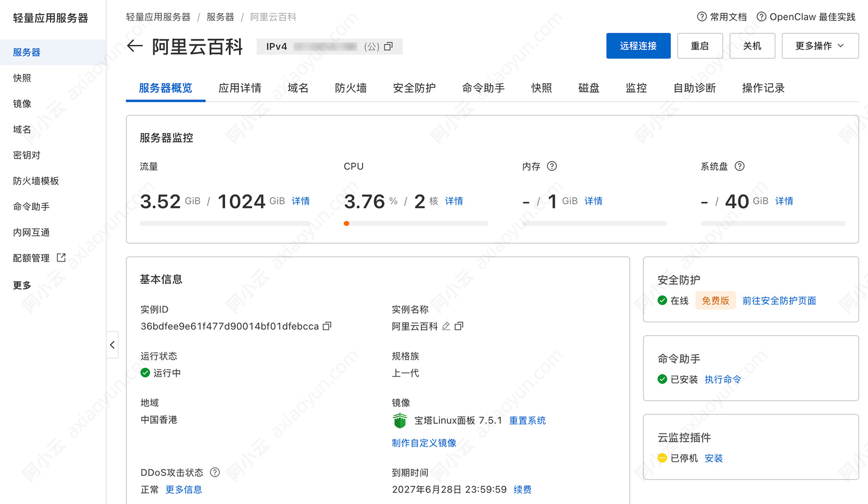The width and height of the screenshot is (868, 504).
Task: Click the 重置系统 link
Action: pyautogui.click(x=527, y=420)
